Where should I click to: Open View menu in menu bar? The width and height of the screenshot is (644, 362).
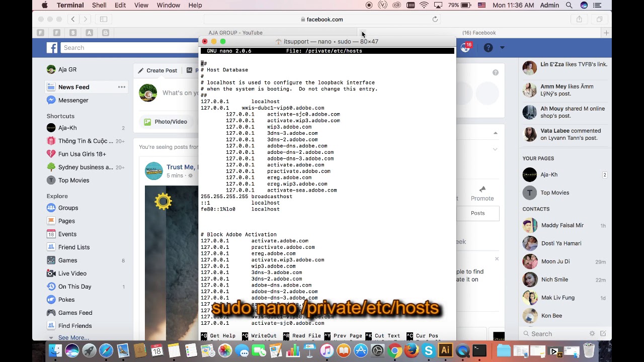(x=141, y=5)
